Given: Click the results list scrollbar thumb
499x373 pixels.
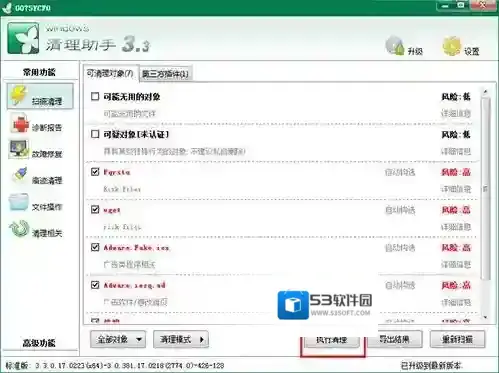Looking at the screenshot, I should [485, 188].
